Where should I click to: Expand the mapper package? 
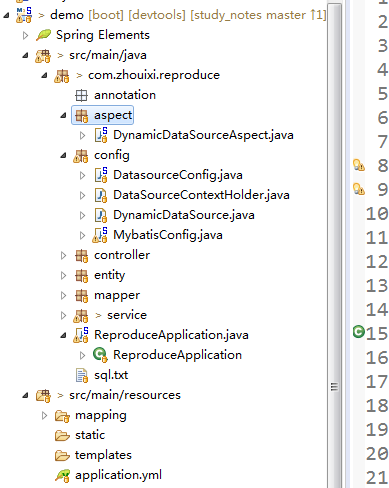click(63, 295)
